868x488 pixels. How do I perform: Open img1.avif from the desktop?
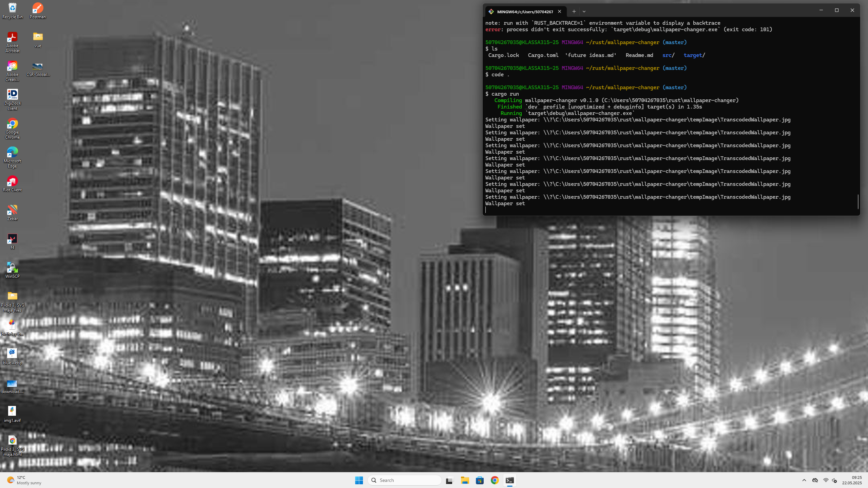[x=12, y=411]
